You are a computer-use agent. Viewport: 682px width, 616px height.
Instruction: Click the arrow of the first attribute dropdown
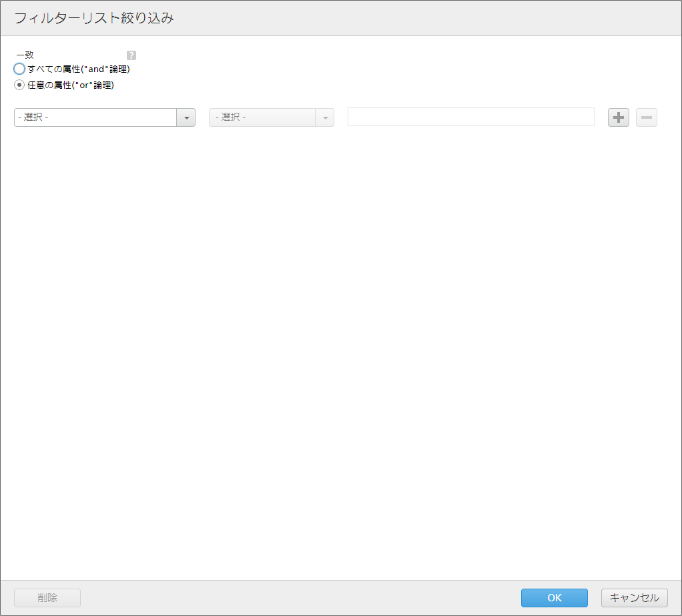tap(186, 117)
